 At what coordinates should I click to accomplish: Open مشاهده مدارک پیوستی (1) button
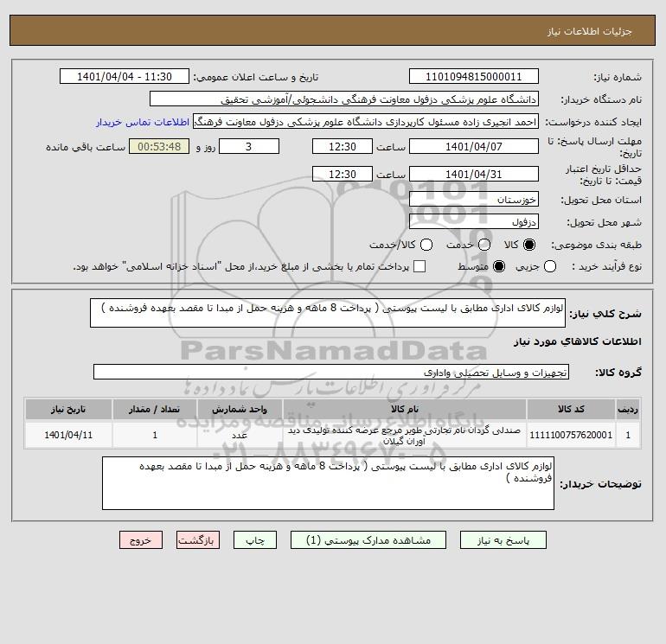[368, 540]
